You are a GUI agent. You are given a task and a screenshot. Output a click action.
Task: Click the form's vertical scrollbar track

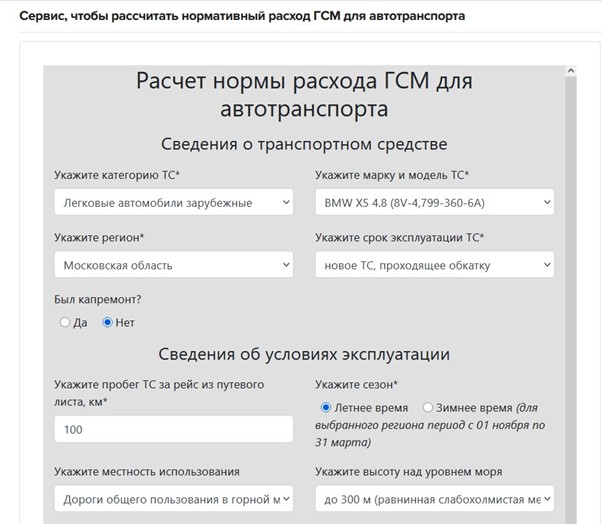[570, 300]
